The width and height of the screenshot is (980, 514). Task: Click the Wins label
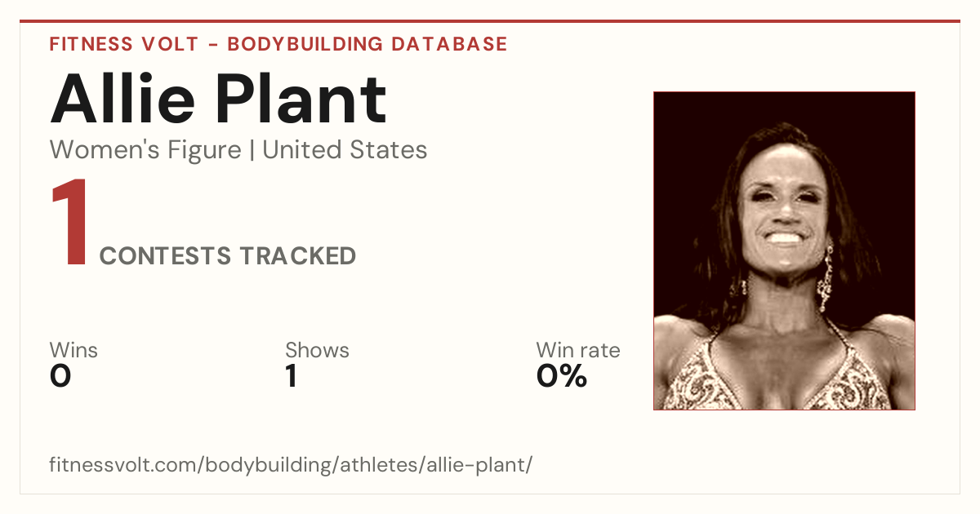point(73,351)
